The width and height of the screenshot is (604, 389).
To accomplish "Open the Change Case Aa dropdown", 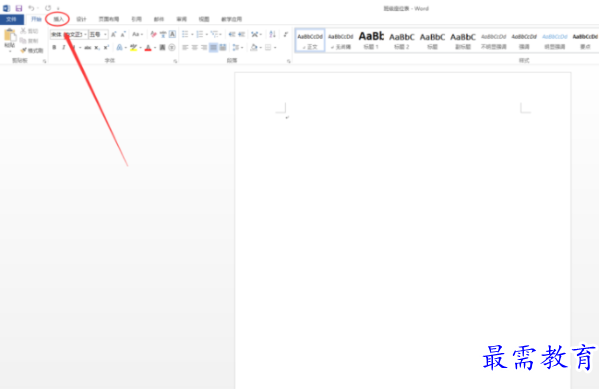I will (138, 35).
